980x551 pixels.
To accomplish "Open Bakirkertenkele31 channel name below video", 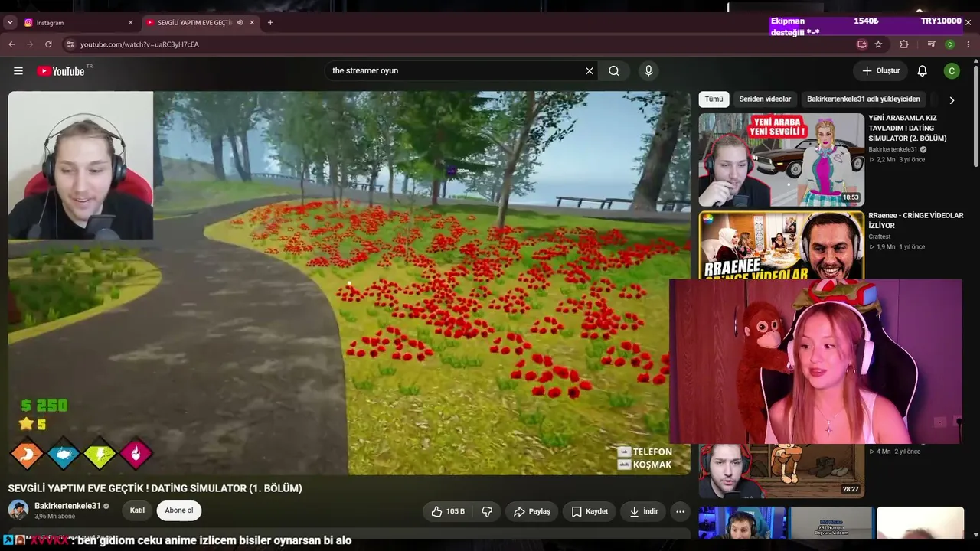I will pos(67,506).
